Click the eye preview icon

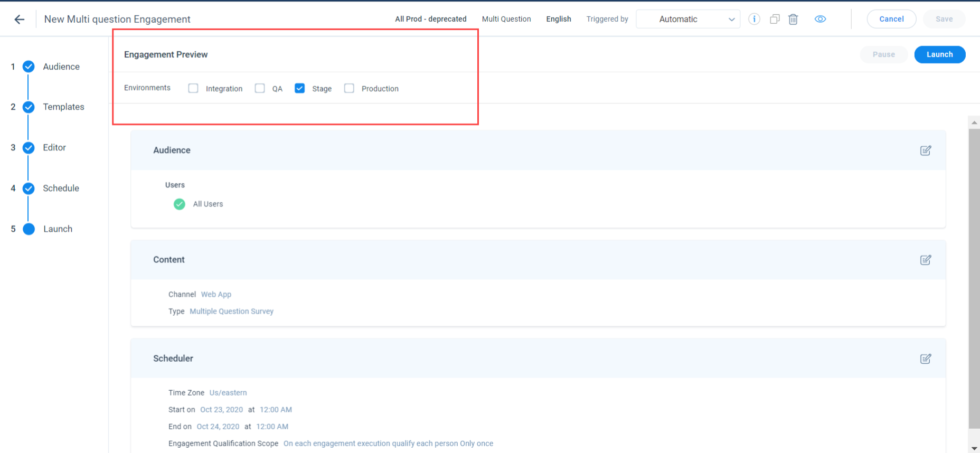[820, 19]
